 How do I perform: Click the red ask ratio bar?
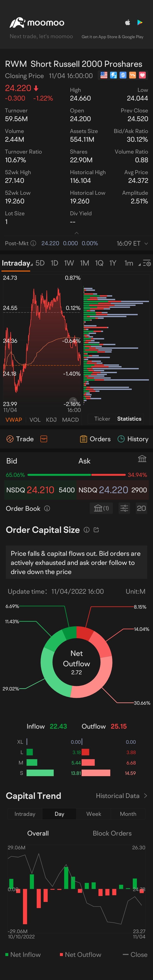point(108,475)
